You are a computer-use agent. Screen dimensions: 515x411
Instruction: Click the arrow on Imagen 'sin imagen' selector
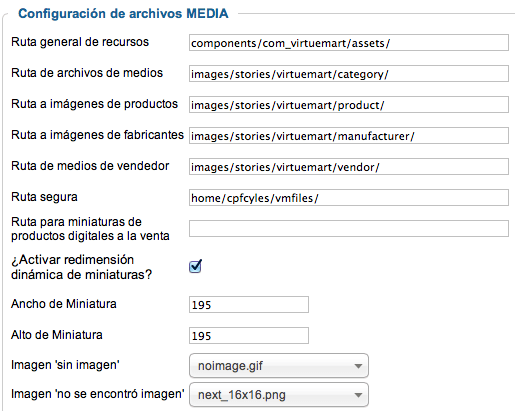[358, 366]
